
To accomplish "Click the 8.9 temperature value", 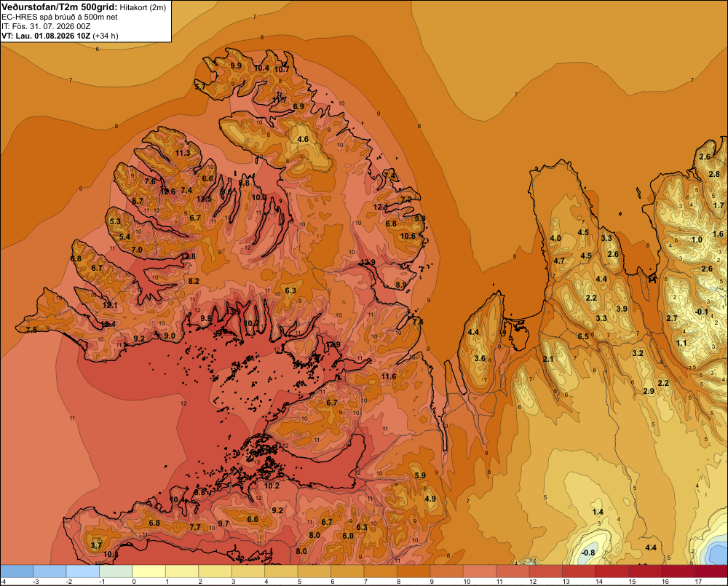I will tap(400, 284).
